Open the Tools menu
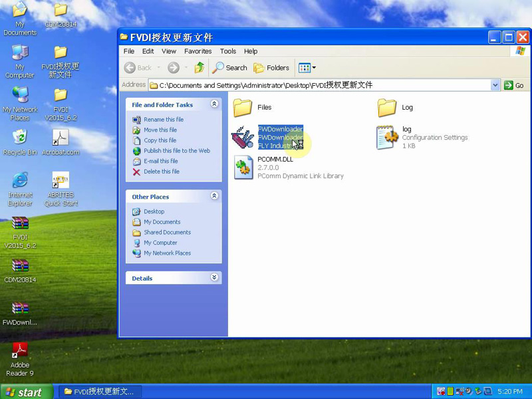This screenshot has width=532, height=399. click(x=227, y=51)
